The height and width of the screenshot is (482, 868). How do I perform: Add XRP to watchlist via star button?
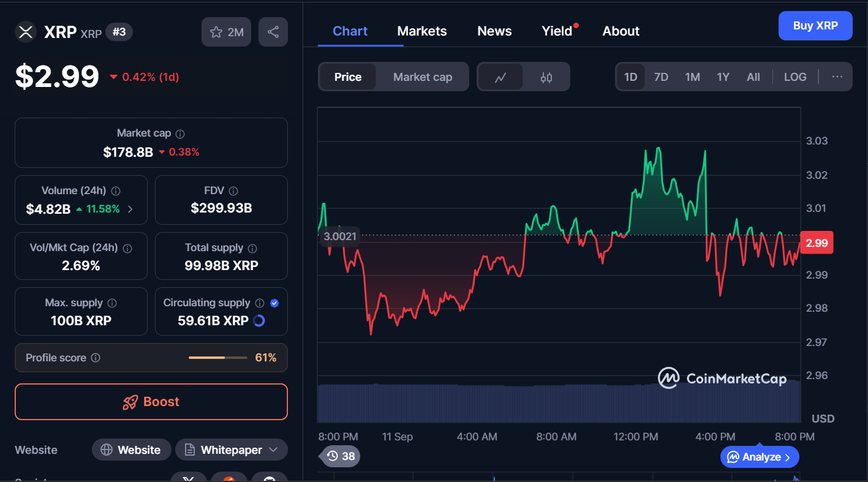click(x=227, y=32)
